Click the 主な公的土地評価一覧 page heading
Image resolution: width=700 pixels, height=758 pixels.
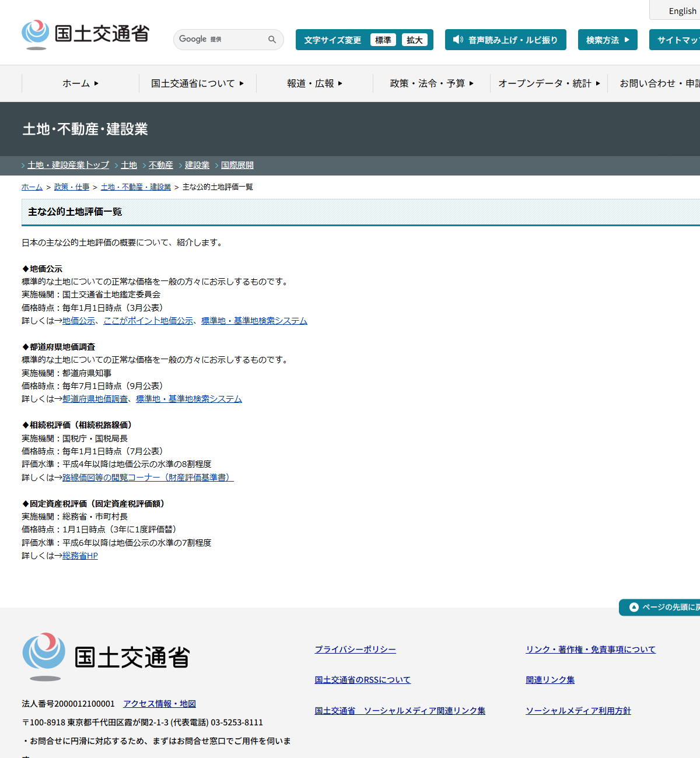pos(75,212)
